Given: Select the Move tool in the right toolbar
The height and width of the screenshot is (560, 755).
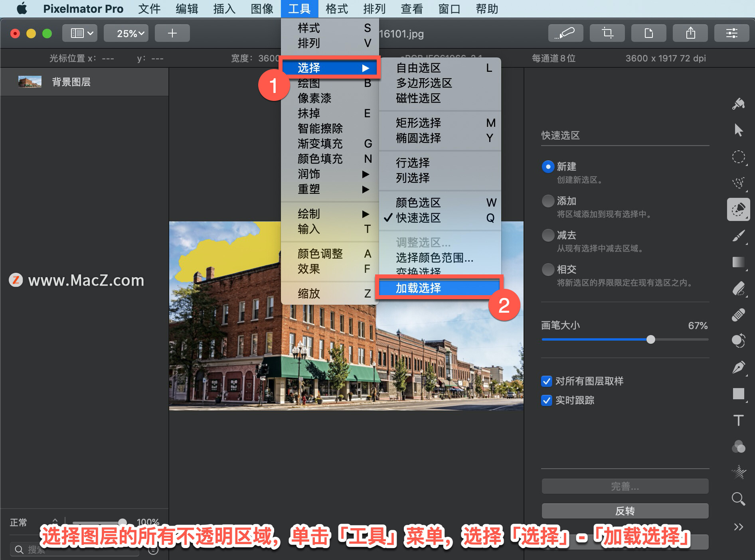Looking at the screenshot, I should (x=739, y=130).
